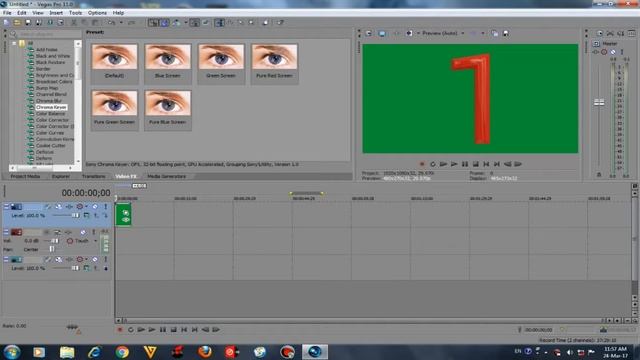Open the Preview (Auto) quality dropdown

(462, 33)
